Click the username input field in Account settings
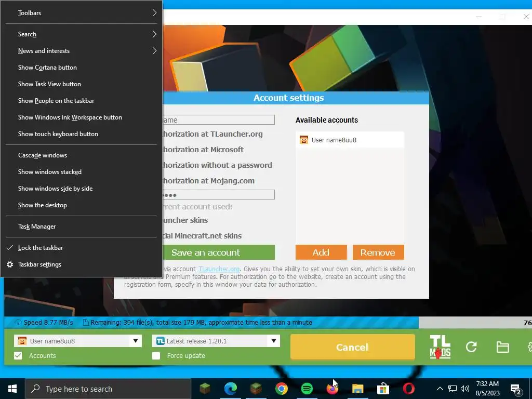The height and width of the screenshot is (399, 532). [x=219, y=120]
